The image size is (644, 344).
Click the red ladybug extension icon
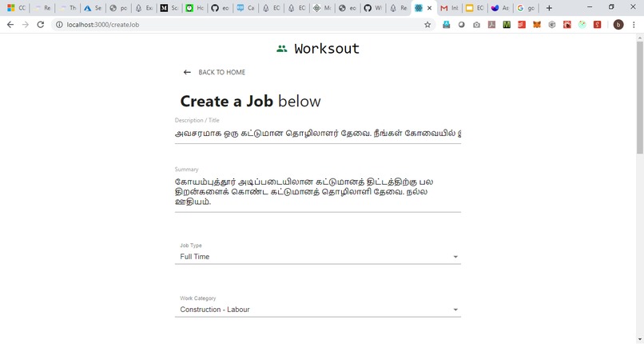point(567,25)
